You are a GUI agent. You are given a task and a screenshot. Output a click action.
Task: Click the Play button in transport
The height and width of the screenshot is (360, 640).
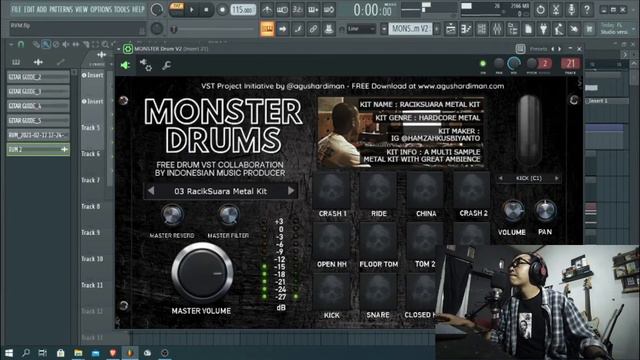[x=191, y=9]
